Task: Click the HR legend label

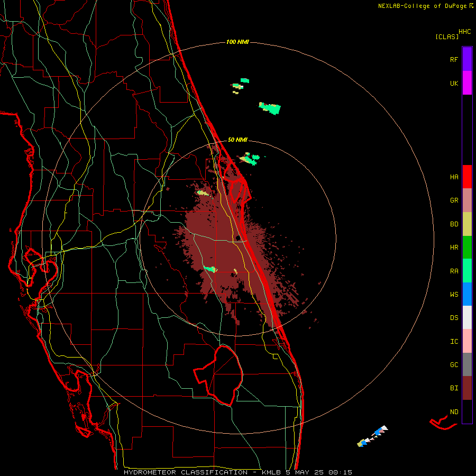Action: click(x=454, y=248)
